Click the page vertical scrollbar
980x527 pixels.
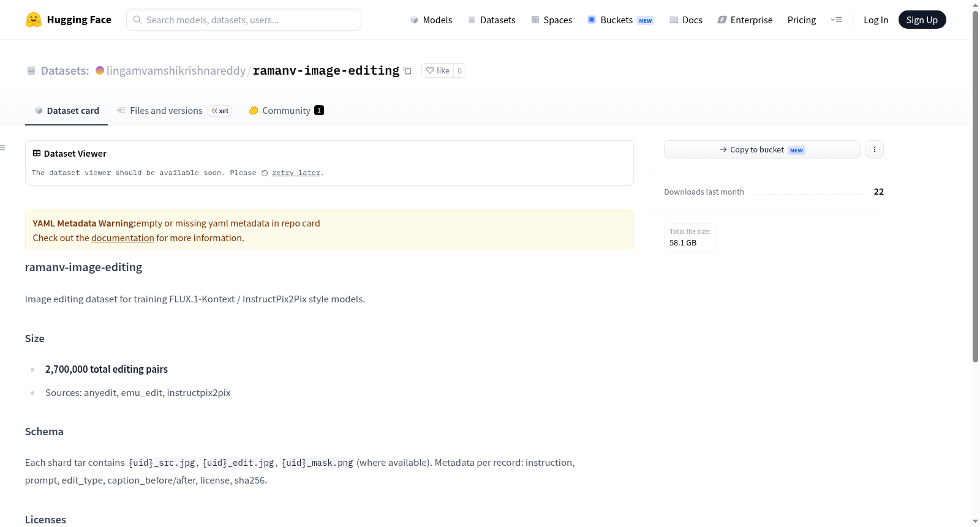point(975,187)
